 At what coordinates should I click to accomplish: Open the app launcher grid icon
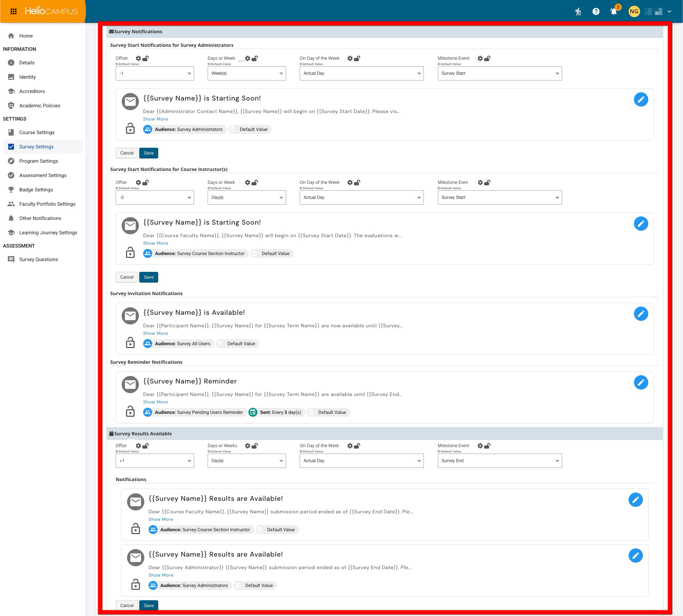pyautogui.click(x=14, y=11)
